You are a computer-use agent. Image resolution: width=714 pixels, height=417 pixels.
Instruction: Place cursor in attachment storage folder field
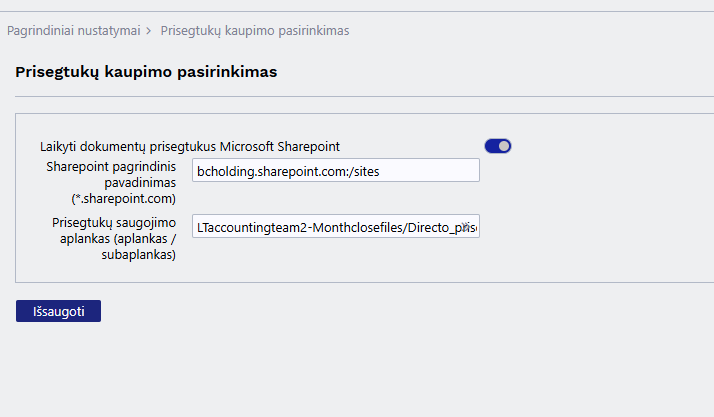point(335,228)
